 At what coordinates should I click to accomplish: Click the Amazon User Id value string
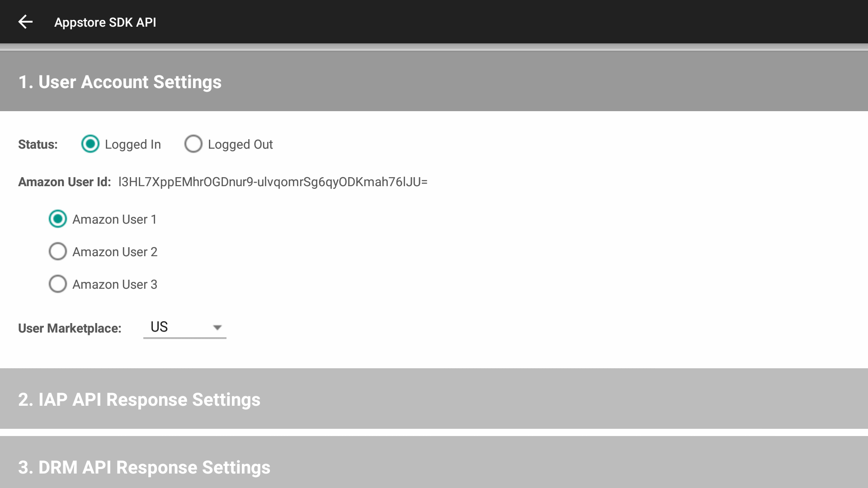click(x=273, y=182)
